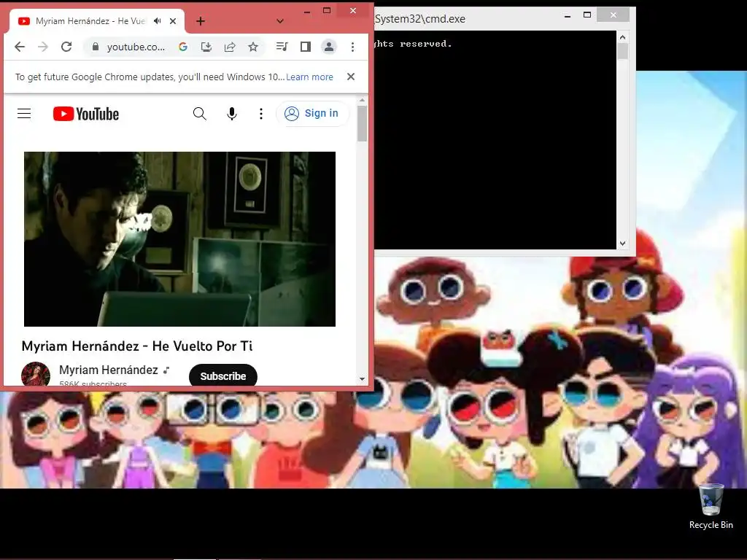The image size is (747, 560).
Task: Go to YouTube home via logo
Action: pos(86,114)
